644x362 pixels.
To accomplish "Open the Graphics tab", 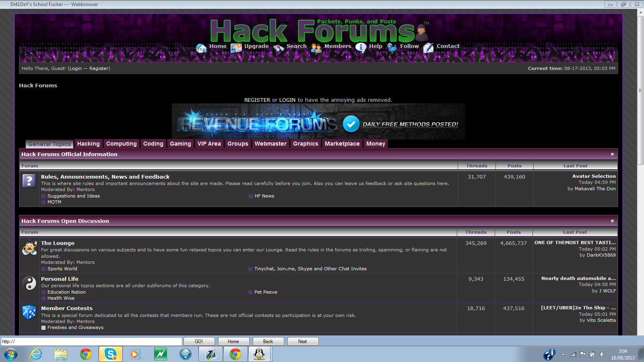I will [x=305, y=144].
